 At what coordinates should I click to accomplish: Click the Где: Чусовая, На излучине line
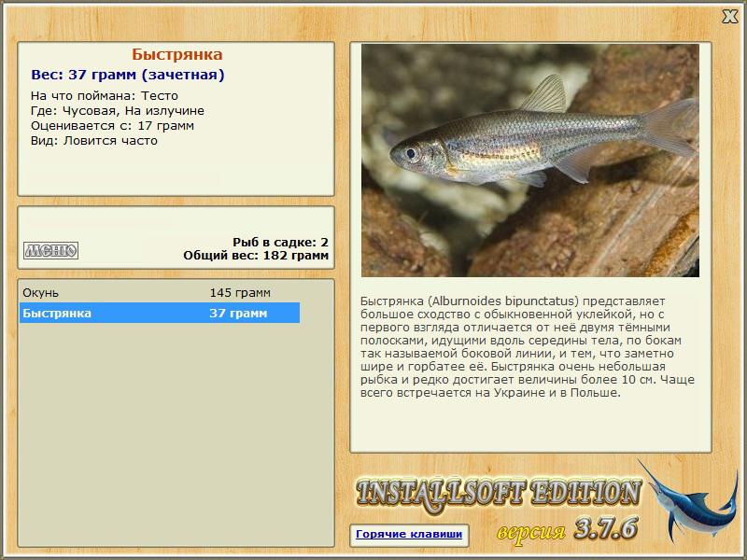coord(118,111)
